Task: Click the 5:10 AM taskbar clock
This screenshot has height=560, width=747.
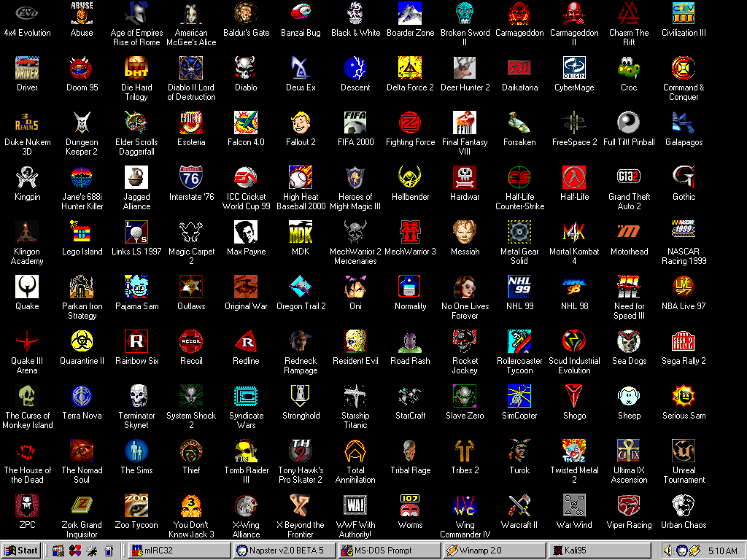Action: point(723,551)
